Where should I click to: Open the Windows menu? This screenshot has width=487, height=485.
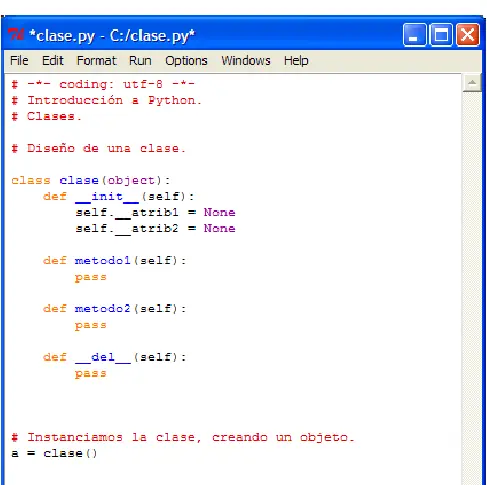tap(246, 61)
